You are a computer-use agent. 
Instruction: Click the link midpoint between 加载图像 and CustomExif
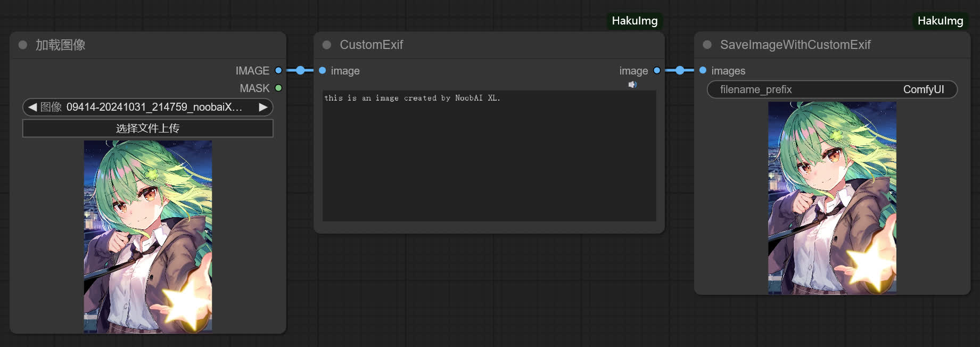(x=300, y=70)
